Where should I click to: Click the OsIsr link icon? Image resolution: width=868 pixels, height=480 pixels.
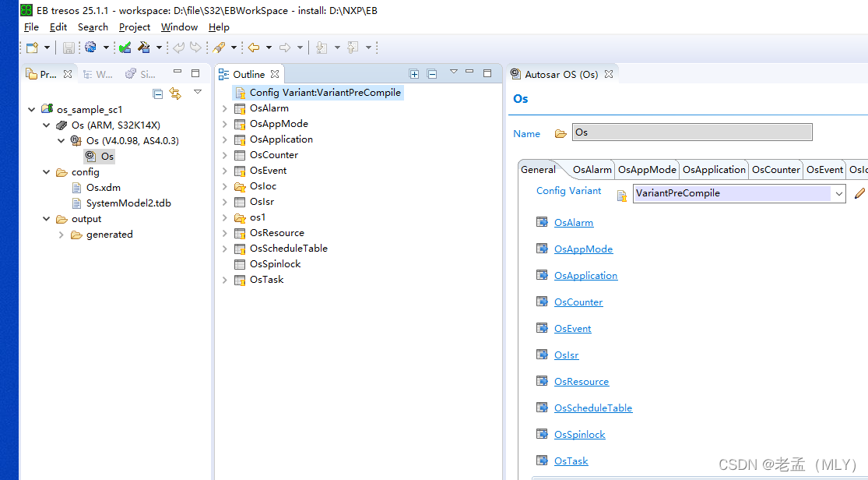[x=542, y=355]
